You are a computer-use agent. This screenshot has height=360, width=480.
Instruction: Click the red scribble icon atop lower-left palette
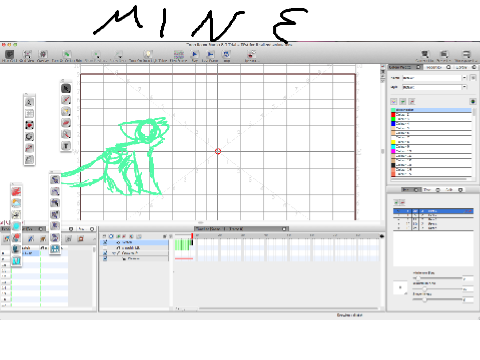[16, 191]
